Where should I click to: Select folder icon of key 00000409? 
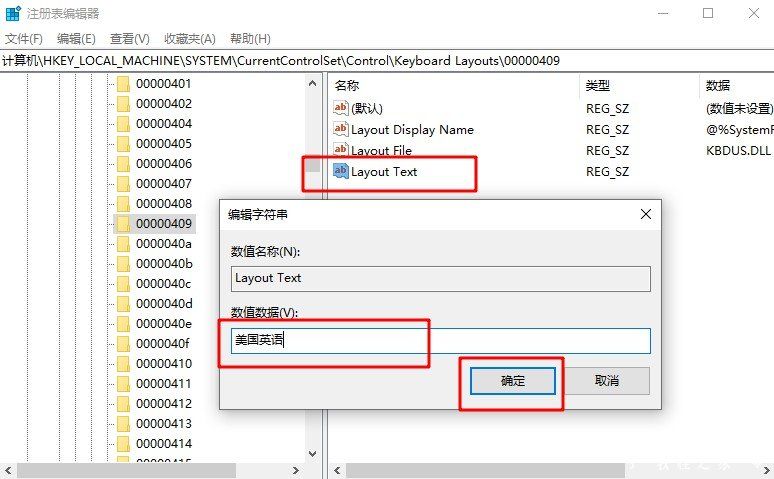123,224
